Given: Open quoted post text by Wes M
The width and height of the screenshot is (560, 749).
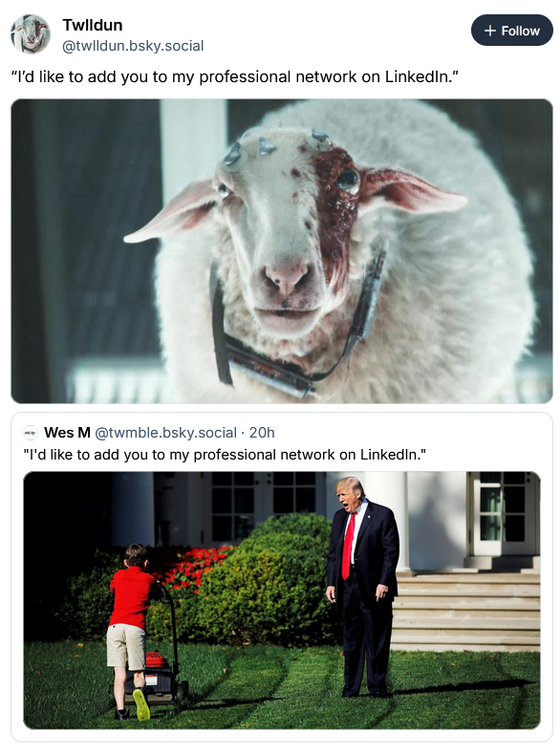Looking at the screenshot, I should (x=225, y=455).
